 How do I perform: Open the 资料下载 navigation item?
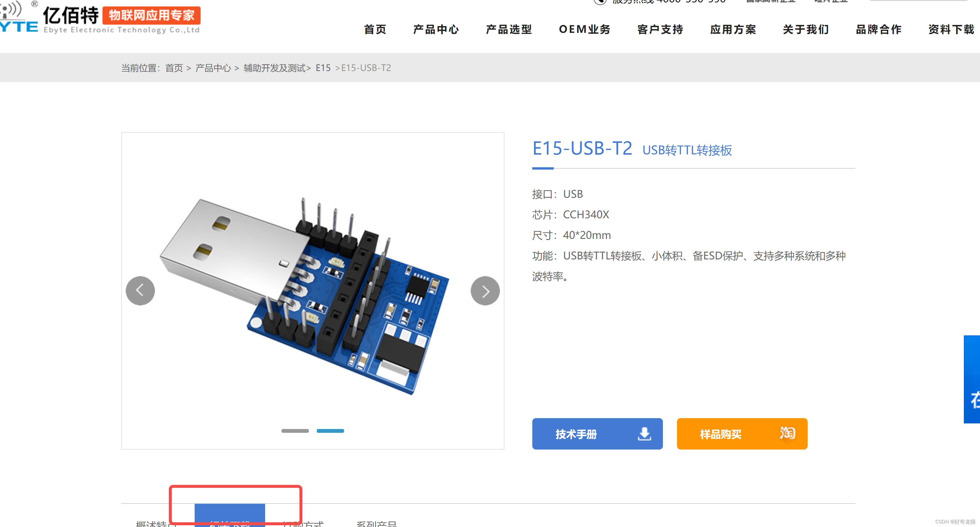[x=951, y=29]
